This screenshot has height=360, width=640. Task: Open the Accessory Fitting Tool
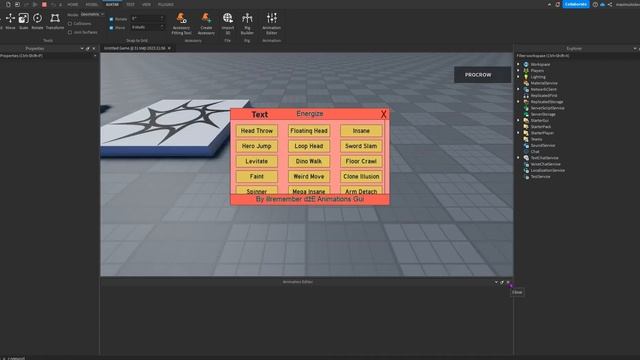pyautogui.click(x=181, y=23)
